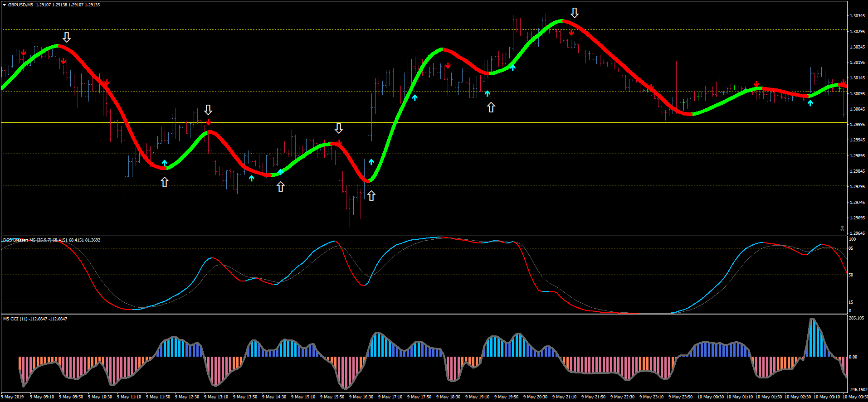Click price label 1.29995 on the axis
Image resolution: width=868 pixels, height=402 pixels.
pos(856,125)
